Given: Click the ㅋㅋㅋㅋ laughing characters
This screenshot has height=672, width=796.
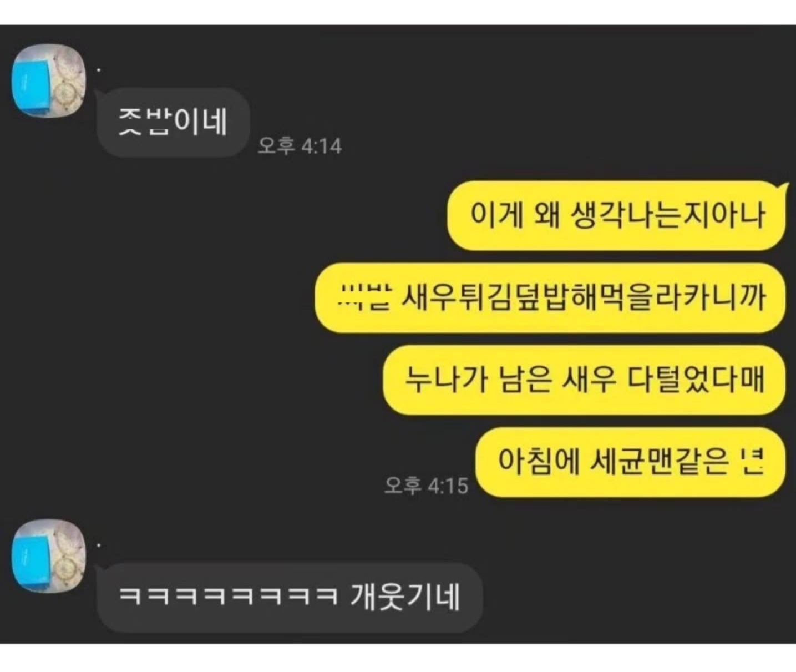Looking at the screenshot, I should [x=229, y=598].
